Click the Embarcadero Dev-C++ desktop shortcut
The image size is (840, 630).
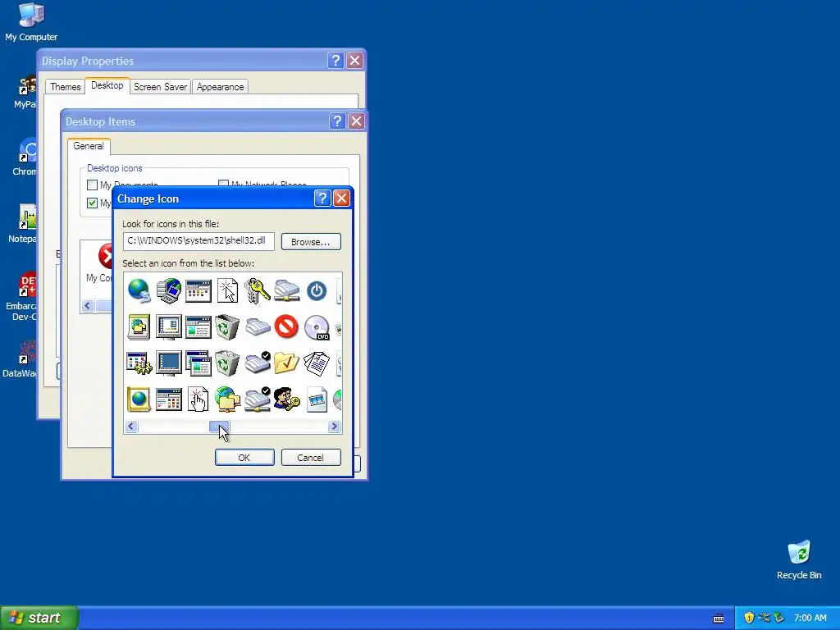point(22,297)
